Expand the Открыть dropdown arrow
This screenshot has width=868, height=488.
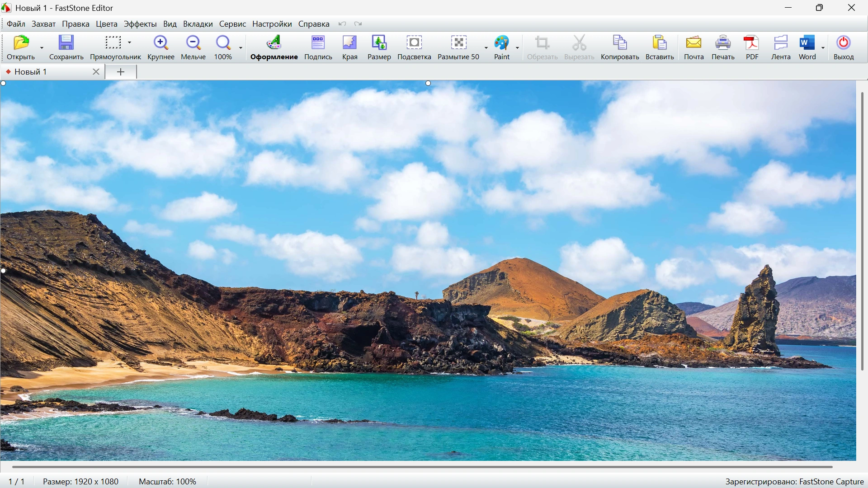click(42, 48)
